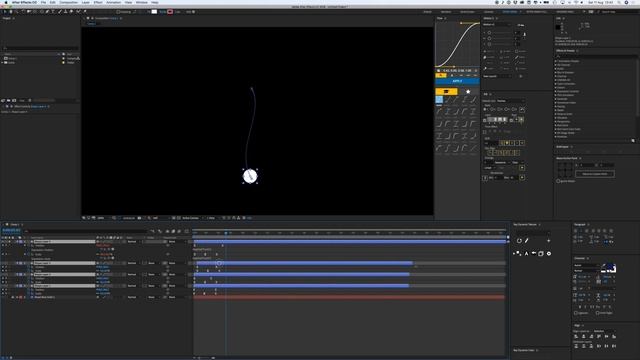Open Flow preset library yellow button
640x360 pixels.
pos(446,91)
